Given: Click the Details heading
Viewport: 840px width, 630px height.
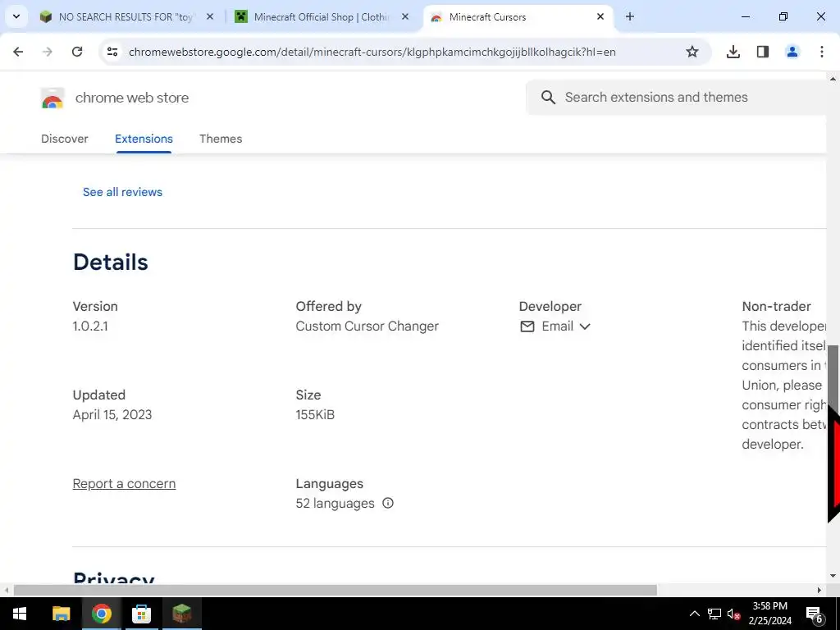Looking at the screenshot, I should point(111,262).
